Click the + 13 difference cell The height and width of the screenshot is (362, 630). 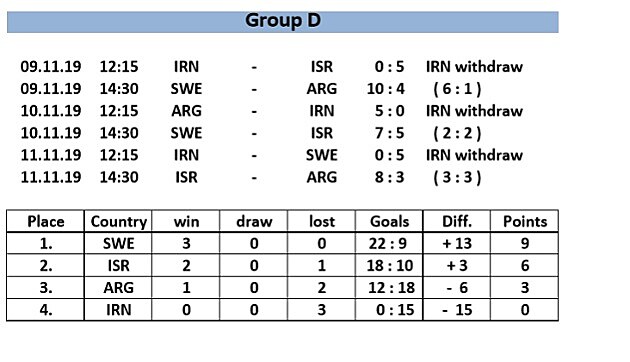457,243
